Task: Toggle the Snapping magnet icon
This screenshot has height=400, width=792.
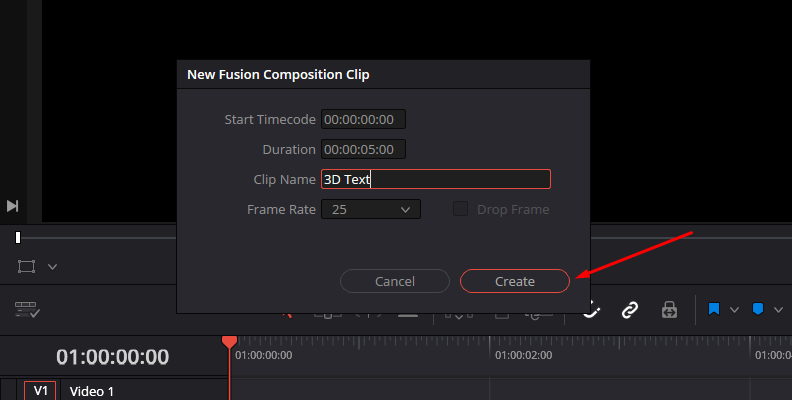Action: pyautogui.click(x=592, y=310)
